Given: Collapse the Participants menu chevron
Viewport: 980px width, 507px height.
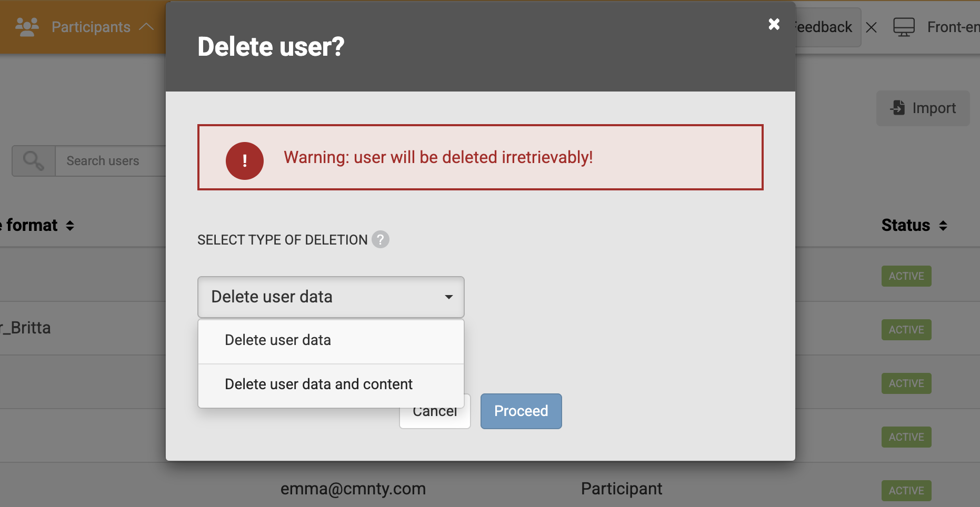Looking at the screenshot, I should click(147, 27).
